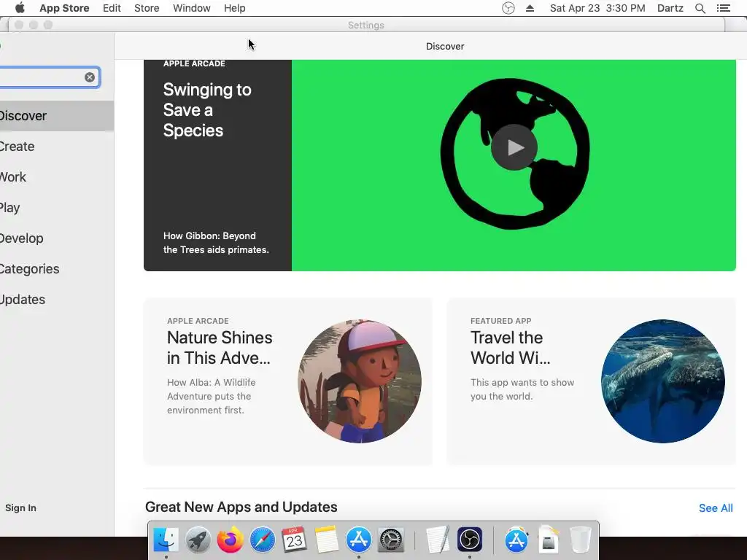The height and width of the screenshot is (560, 747).
Task: Open the Edit menu
Action: pyautogui.click(x=112, y=8)
